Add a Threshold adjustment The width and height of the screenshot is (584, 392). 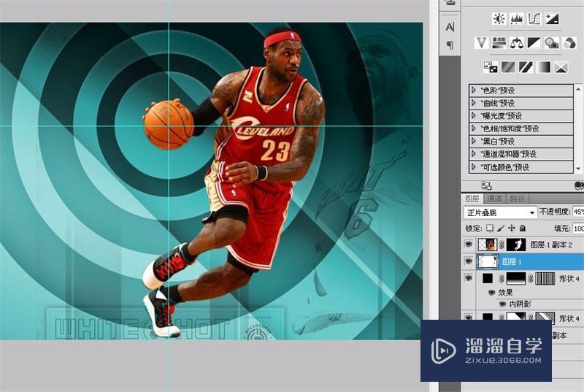[x=526, y=67]
